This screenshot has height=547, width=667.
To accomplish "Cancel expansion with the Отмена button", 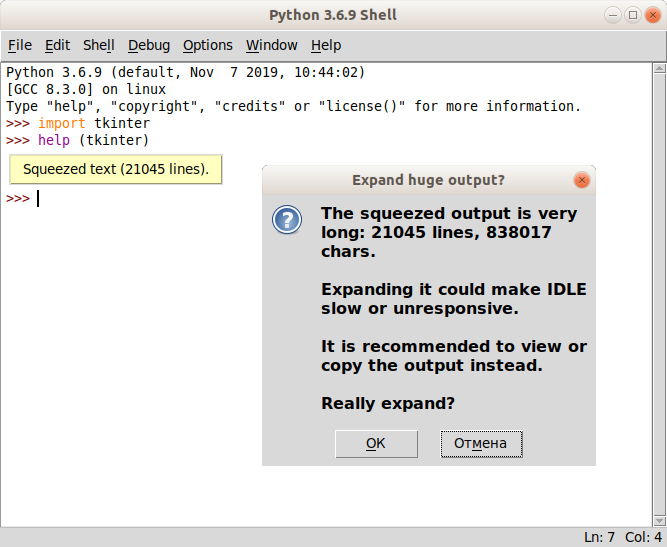I will [x=481, y=444].
